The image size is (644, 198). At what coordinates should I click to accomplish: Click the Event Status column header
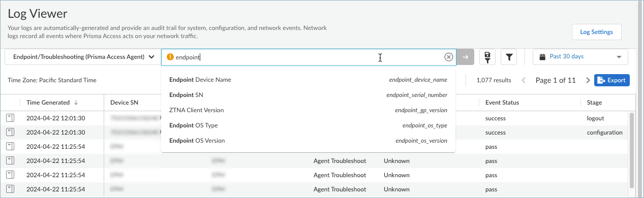502,102
